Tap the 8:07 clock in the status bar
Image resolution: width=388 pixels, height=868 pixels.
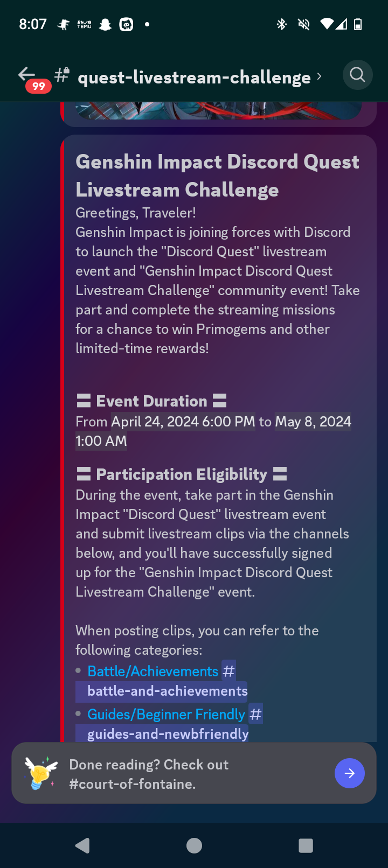[32, 24]
